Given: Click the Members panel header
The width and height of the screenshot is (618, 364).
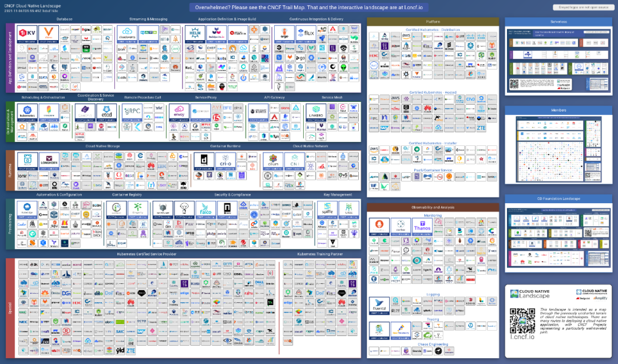Looking at the screenshot, I should click(558, 110).
